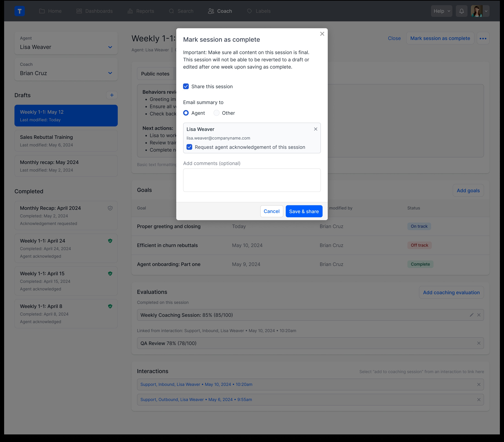Click the Cancel button in dialog
The image size is (504, 442).
[x=271, y=211]
